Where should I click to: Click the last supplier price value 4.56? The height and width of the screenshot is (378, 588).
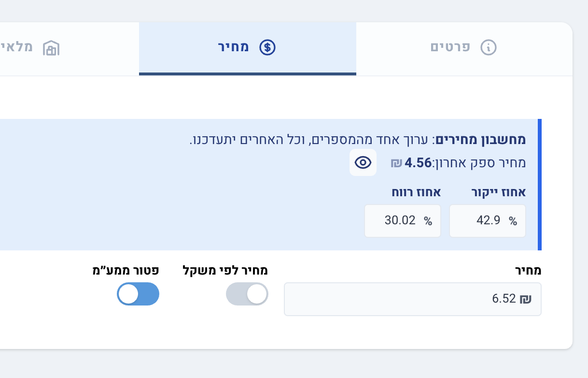[x=418, y=163]
